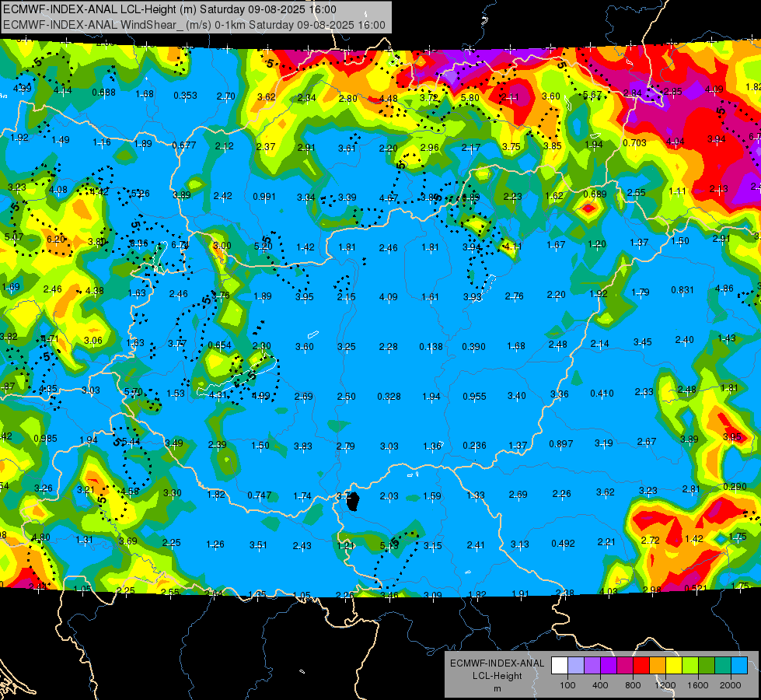Click the wind shear value 0.689
Image resolution: width=761 pixels, height=700 pixels.
(595, 194)
